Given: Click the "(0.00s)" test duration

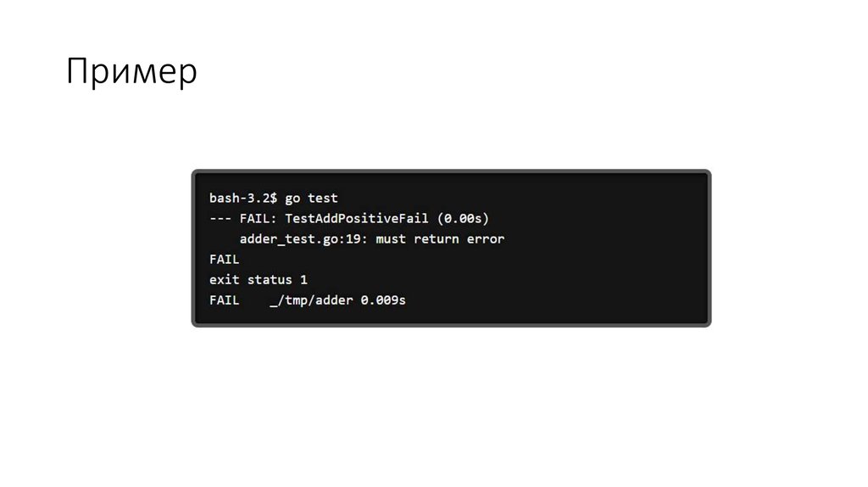Looking at the screenshot, I should 464,219.
